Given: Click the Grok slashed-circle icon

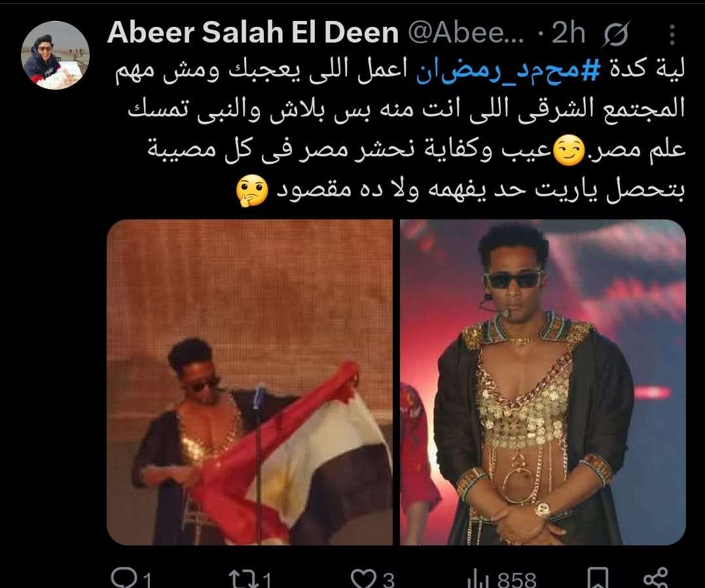Looking at the screenshot, I should (x=617, y=35).
